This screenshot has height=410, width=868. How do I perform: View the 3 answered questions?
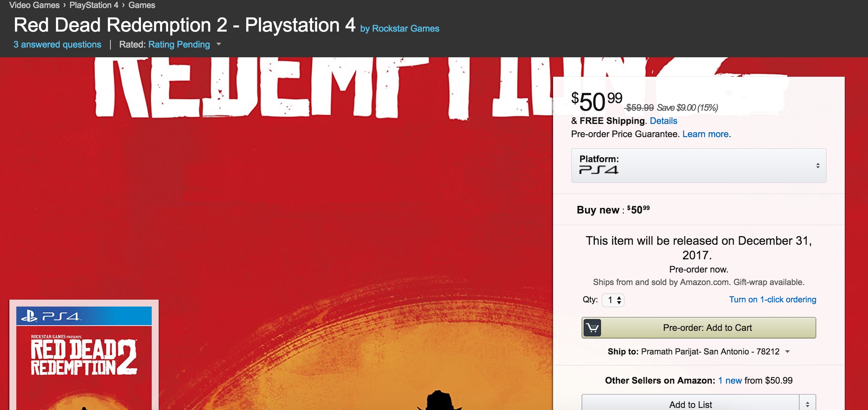tap(57, 44)
